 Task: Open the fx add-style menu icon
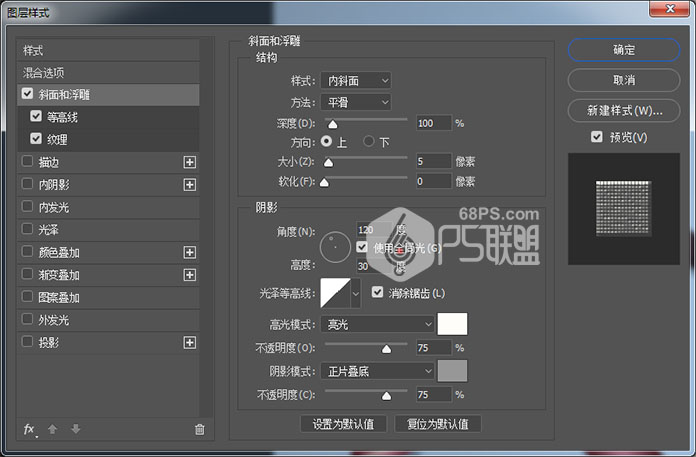30,429
